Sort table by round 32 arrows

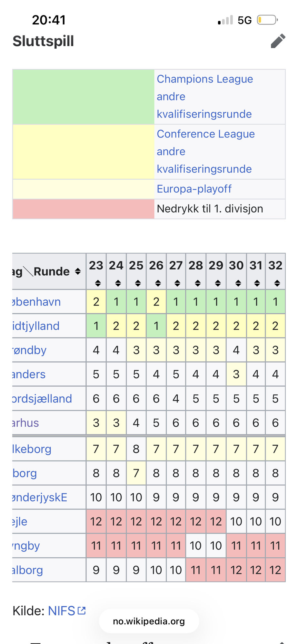pyautogui.click(x=277, y=283)
